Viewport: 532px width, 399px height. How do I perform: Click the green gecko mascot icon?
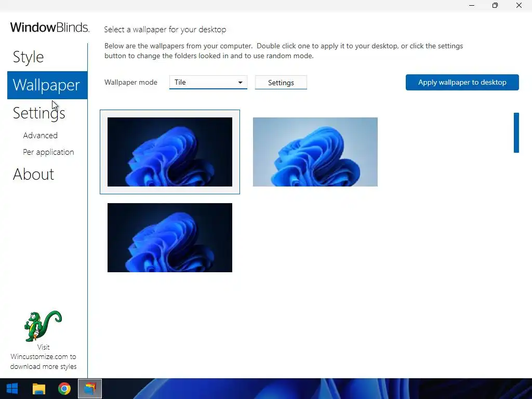click(x=43, y=326)
